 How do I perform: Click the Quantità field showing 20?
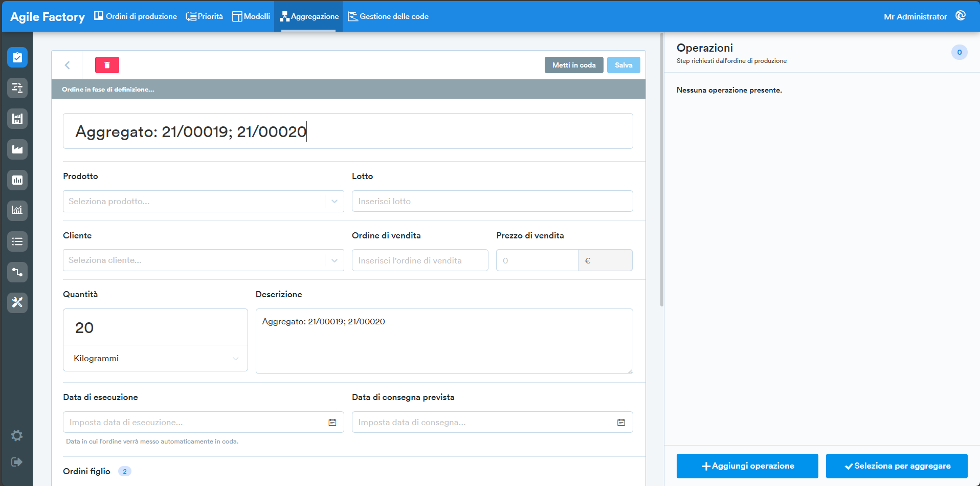click(155, 327)
